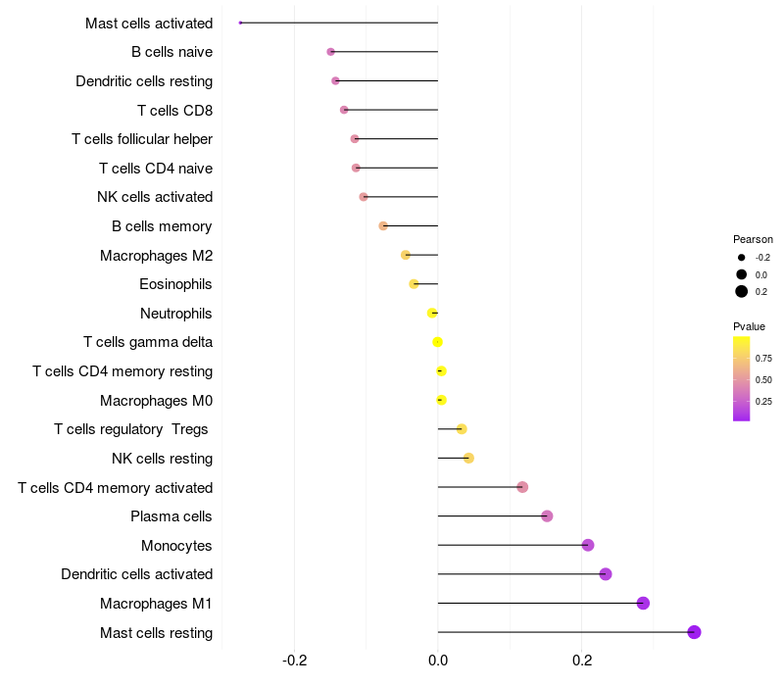The image size is (784, 686).
Task: Select the Mast cells activated point
Action: [240, 23]
